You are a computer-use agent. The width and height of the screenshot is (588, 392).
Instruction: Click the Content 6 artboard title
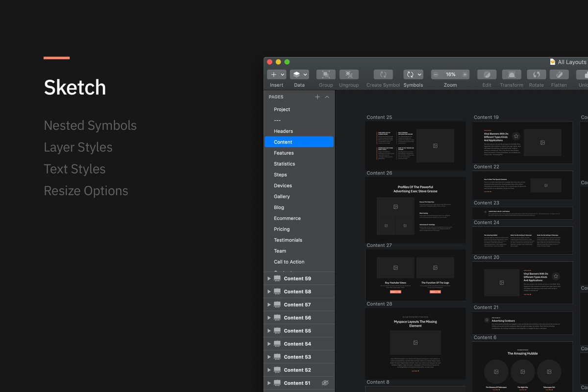pyautogui.click(x=485, y=338)
